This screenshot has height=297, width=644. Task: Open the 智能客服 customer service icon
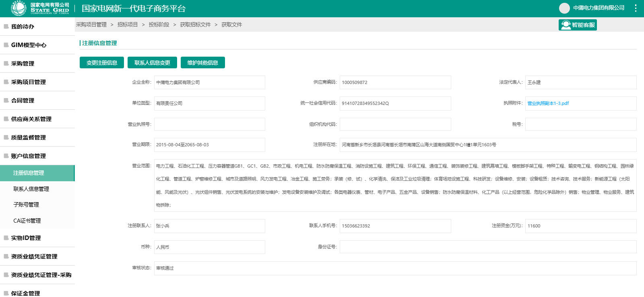[566, 25]
